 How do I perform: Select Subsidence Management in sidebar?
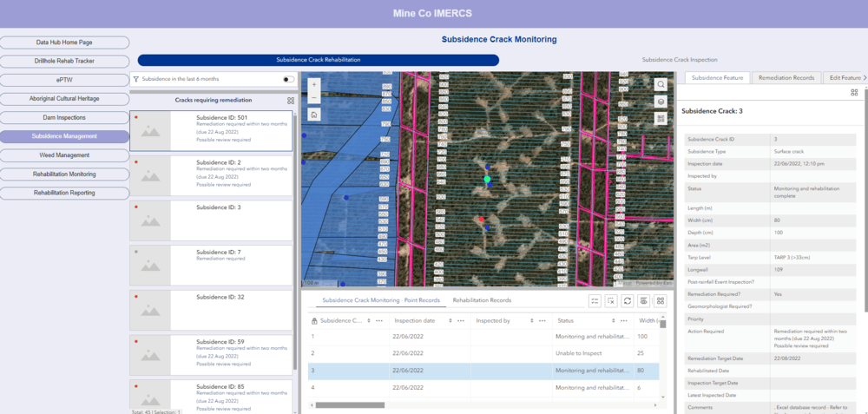coord(64,136)
